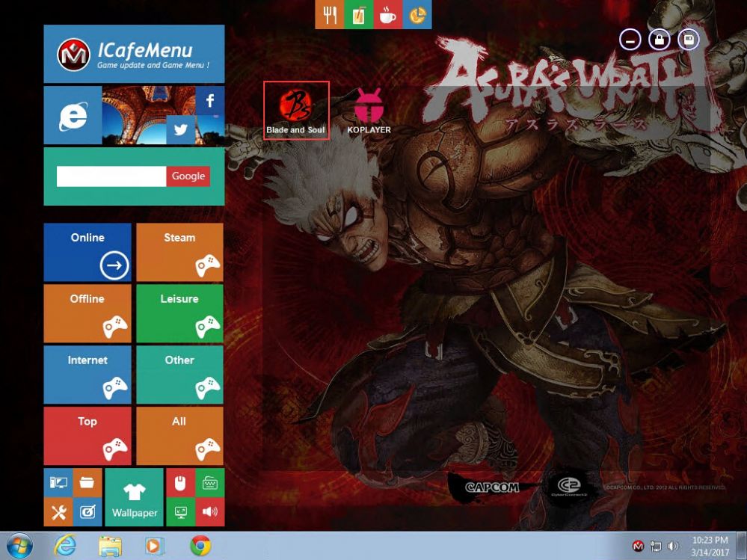
Task: Lock the station with the padlock icon
Action: 660,40
